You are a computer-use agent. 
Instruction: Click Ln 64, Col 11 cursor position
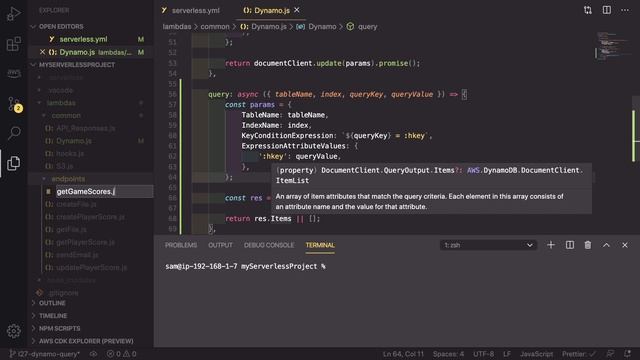pyautogui.click(x=403, y=354)
